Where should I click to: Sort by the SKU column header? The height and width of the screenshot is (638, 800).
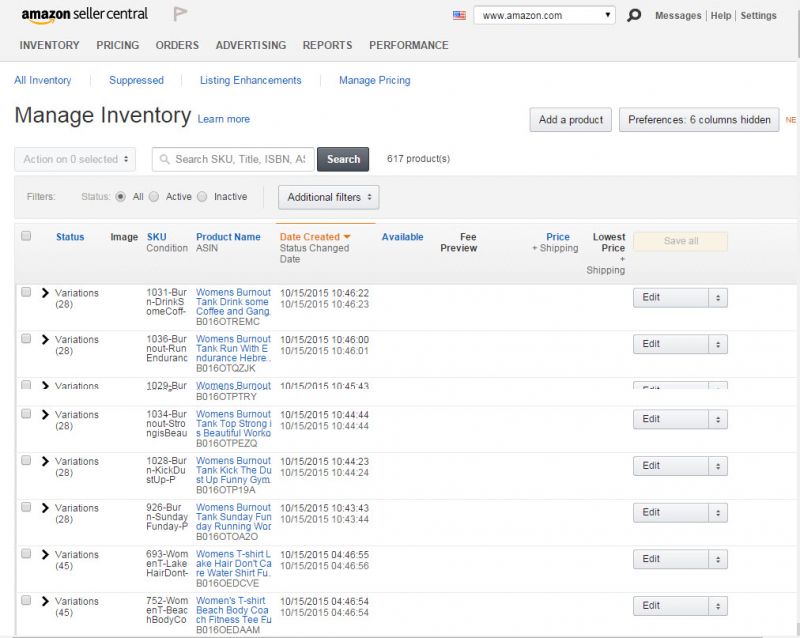tap(157, 237)
